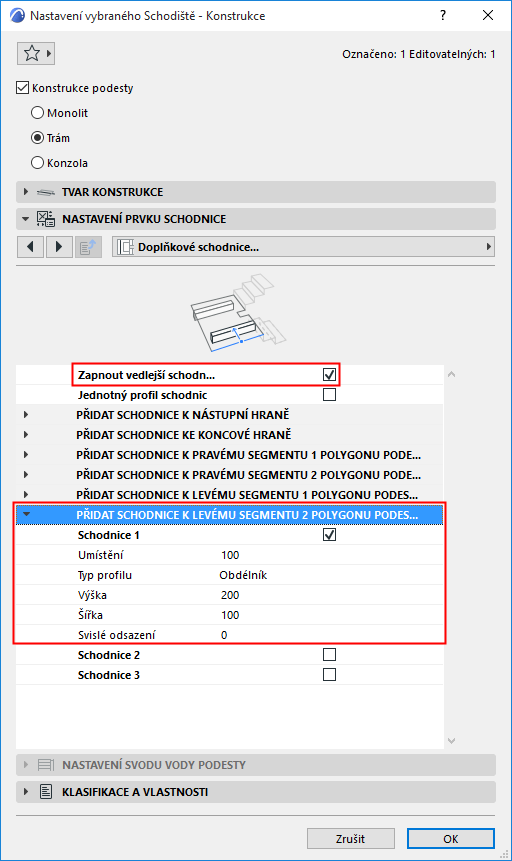
Task: Close the dialog window
Action: [x=488, y=15]
